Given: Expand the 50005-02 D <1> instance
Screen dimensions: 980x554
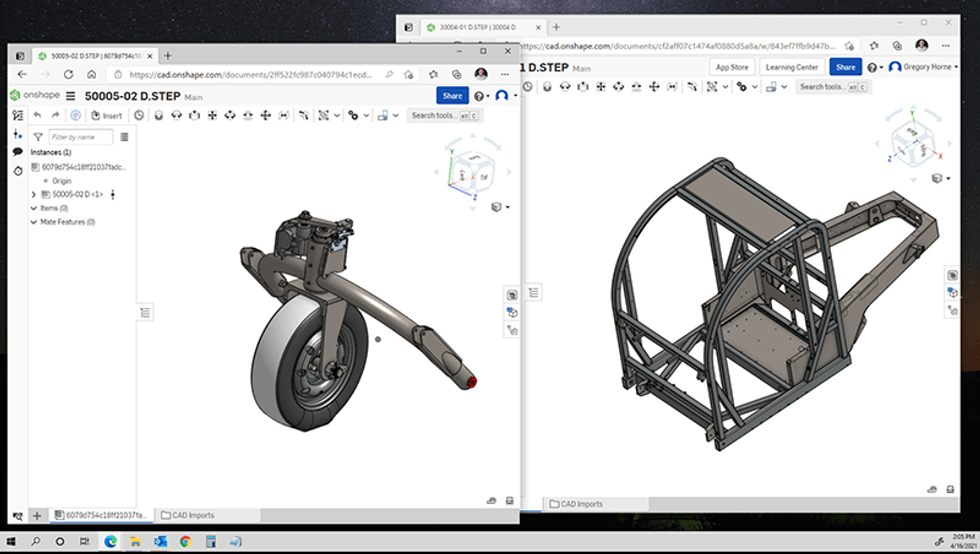Looking at the screenshot, I should click(34, 194).
